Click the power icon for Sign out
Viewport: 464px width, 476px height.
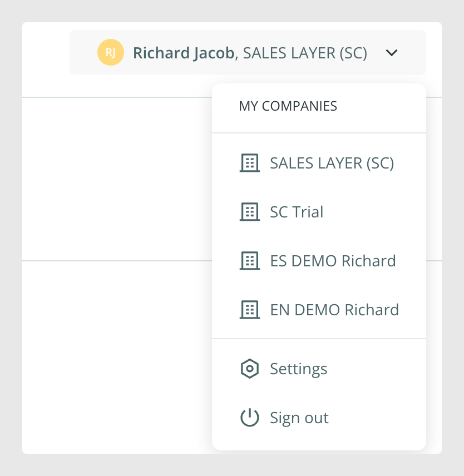coord(250,418)
